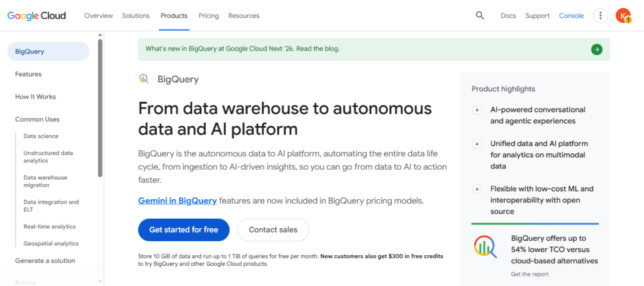Click text 'BigQuery offers up to 54% lower TCO'
Image resolution: width=644 pixels, height=286 pixels.
(555, 250)
